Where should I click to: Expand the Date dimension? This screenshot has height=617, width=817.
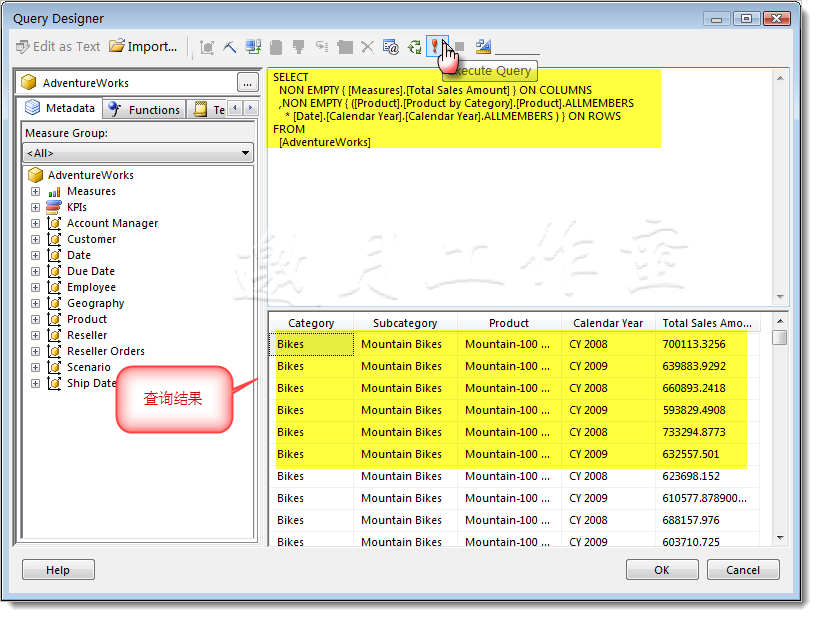(x=35, y=255)
